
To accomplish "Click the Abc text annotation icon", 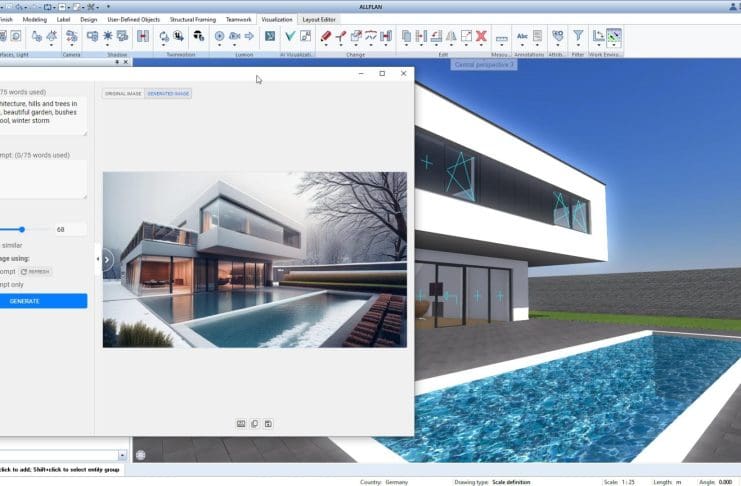I will (522, 36).
